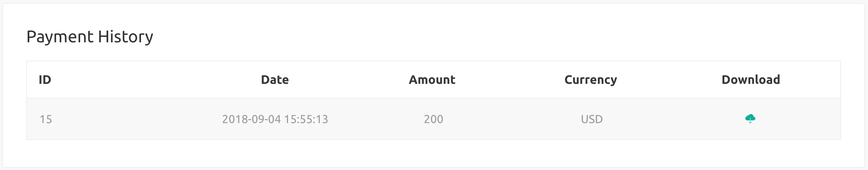Click the Download column header
This screenshot has width=868, height=170.
click(751, 80)
